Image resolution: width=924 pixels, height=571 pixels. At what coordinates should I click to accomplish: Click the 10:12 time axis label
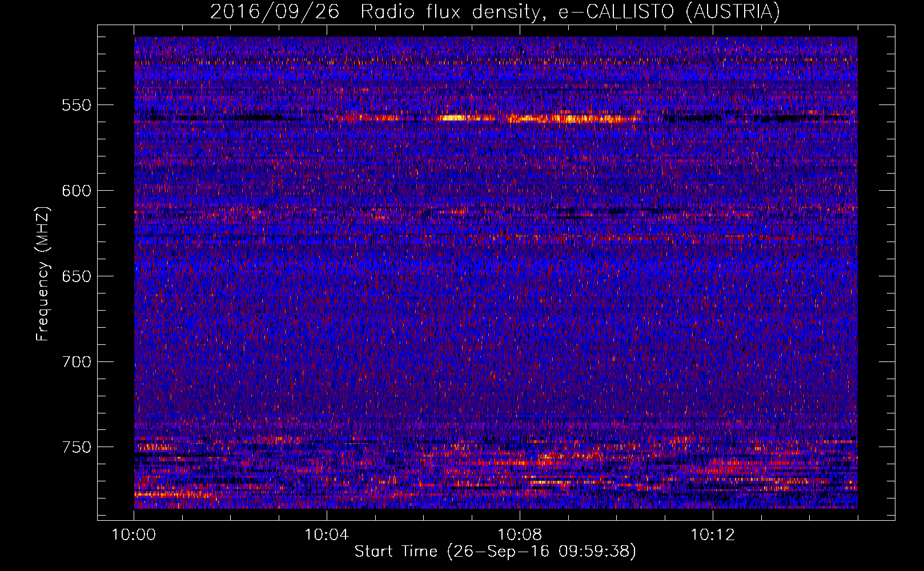713,535
